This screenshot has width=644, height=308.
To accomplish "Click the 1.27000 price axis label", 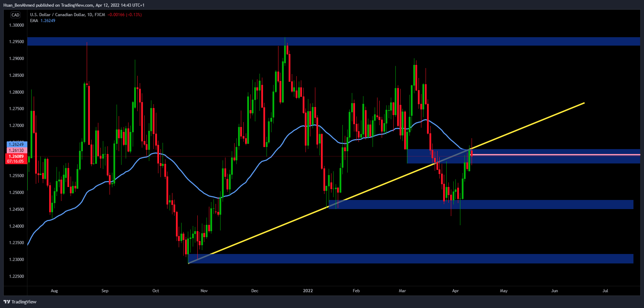I will (x=17, y=126).
